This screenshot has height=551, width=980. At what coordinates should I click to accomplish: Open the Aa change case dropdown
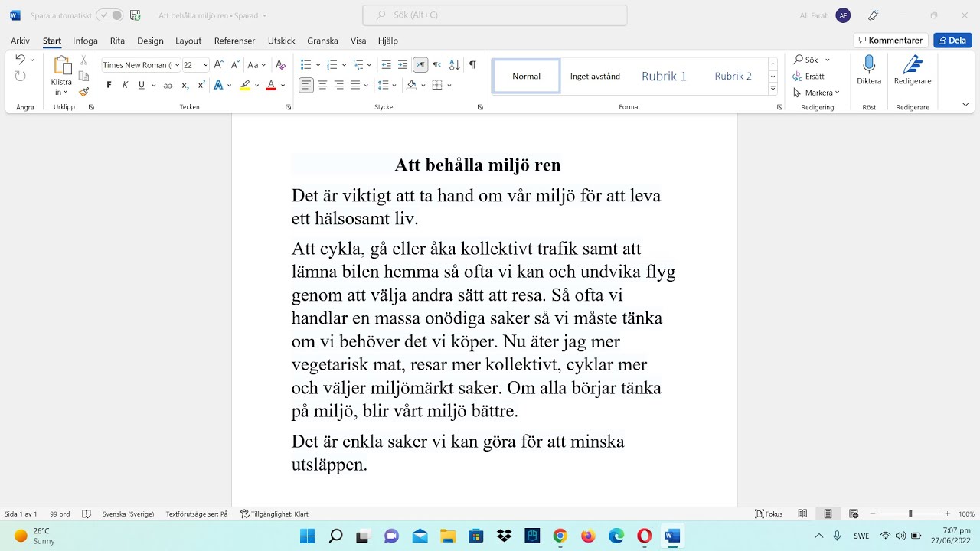click(x=256, y=65)
